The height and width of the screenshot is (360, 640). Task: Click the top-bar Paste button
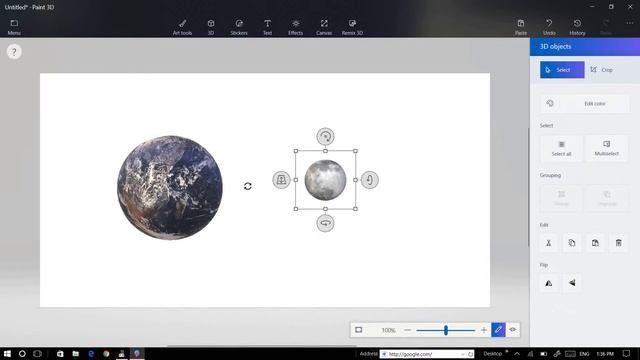pyautogui.click(x=521, y=27)
